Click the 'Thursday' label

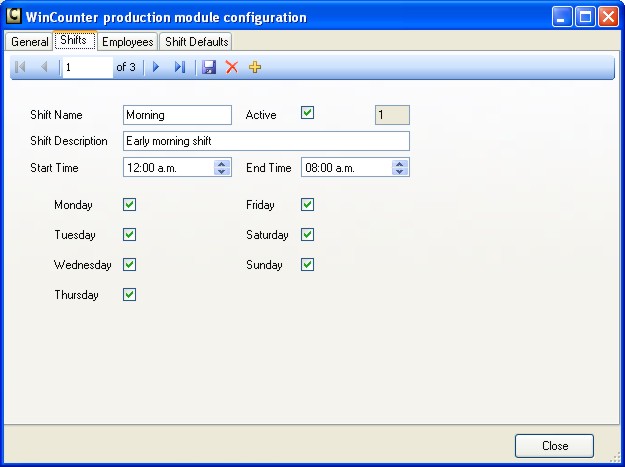[x=77, y=295]
